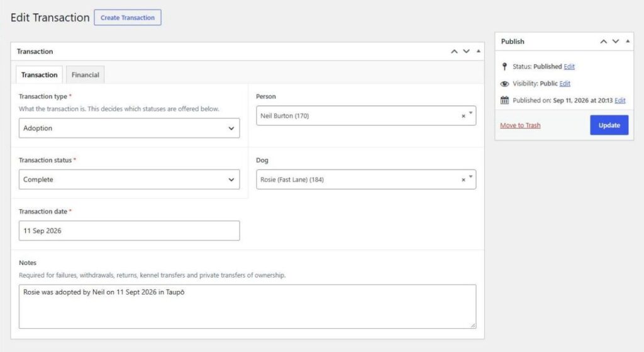Click the Edit Transaction page heading
The width and height of the screenshot is (644, 352).
50,18
